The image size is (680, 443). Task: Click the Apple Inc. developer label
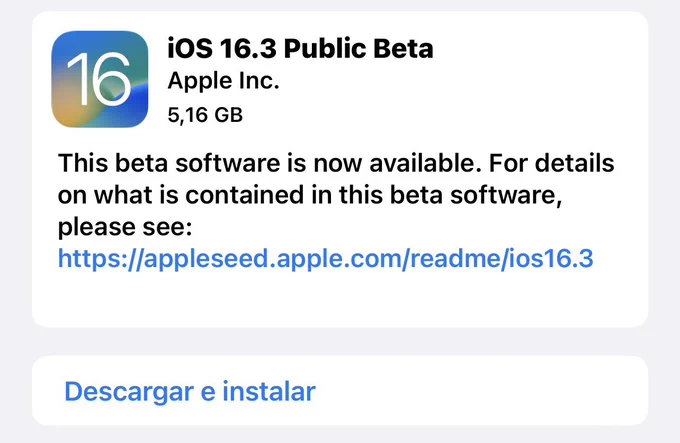(223, 81)
